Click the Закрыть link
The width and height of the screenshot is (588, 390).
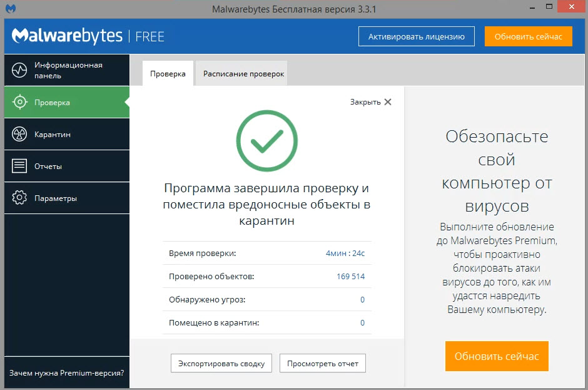point(365,102)
